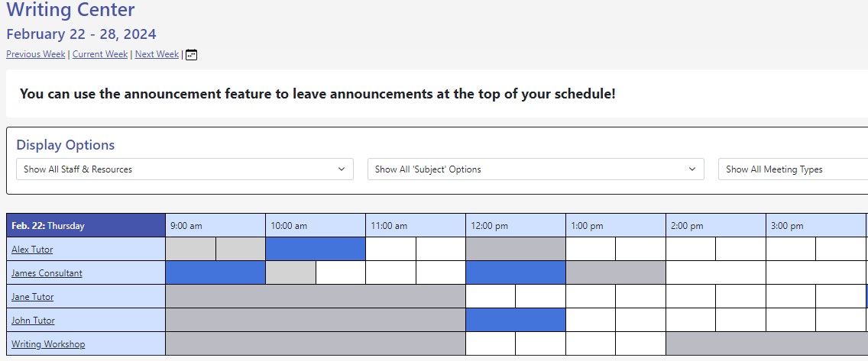
Task: Select Jane Tutor link
Action: pos(32,297)
